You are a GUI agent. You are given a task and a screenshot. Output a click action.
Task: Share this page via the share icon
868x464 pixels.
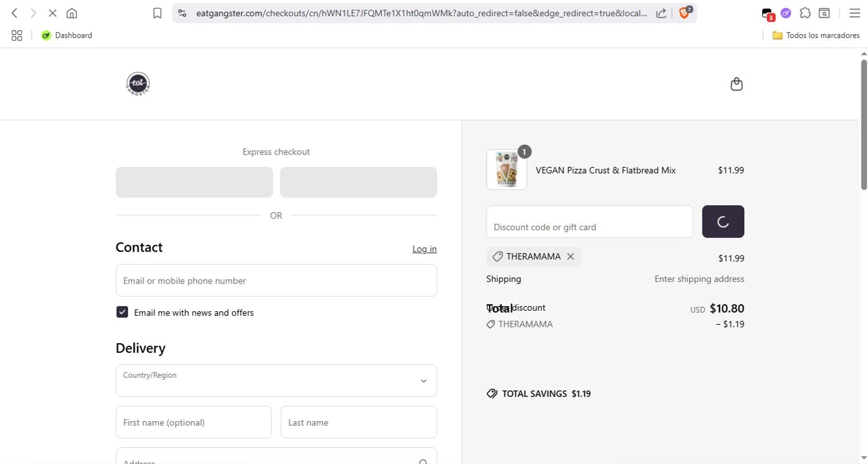point(661,13)
